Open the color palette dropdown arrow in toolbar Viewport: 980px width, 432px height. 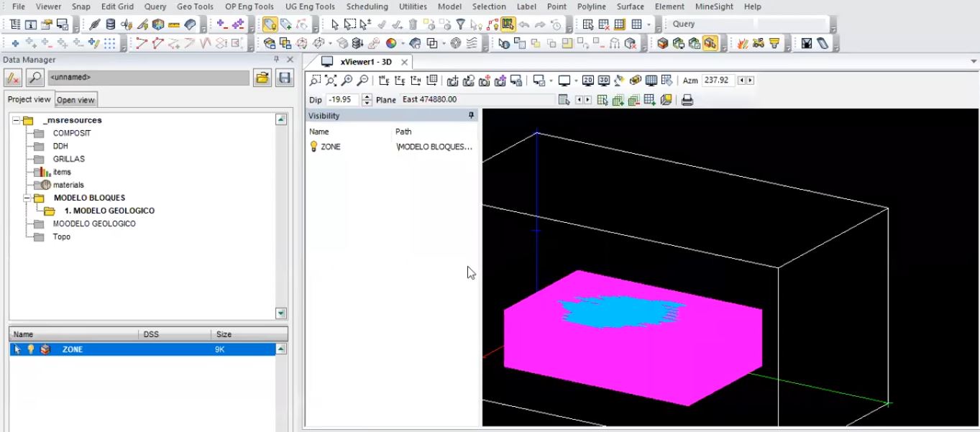pyautogui.click(x=403, y=44)
